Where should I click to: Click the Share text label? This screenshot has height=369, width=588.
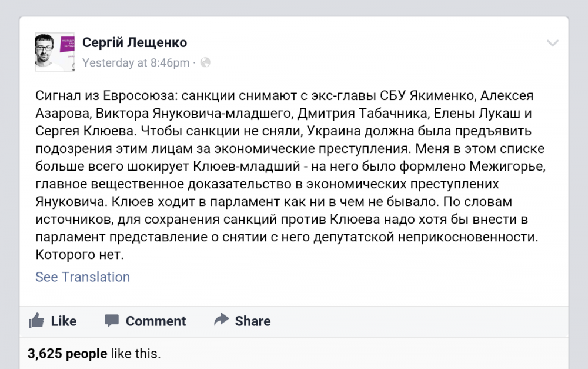(253, 321)
